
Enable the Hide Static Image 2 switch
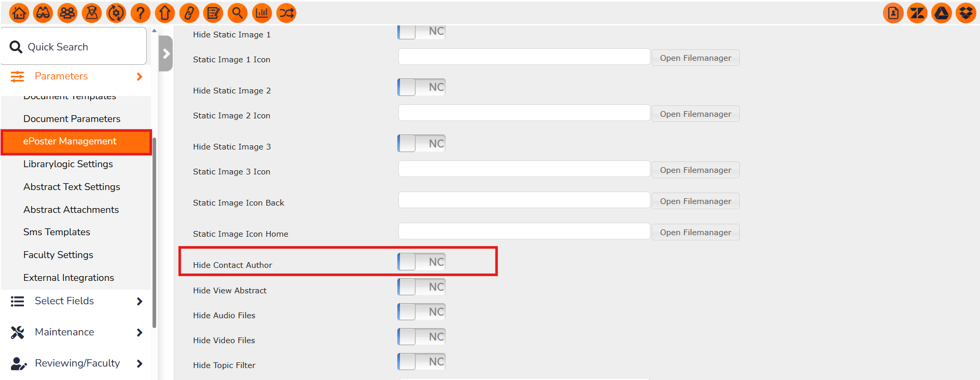pyautogui.click(x=421, y=87)
